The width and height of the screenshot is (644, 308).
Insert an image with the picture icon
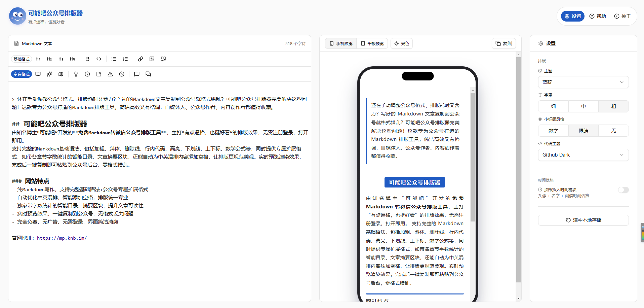[x=152, y=59]
